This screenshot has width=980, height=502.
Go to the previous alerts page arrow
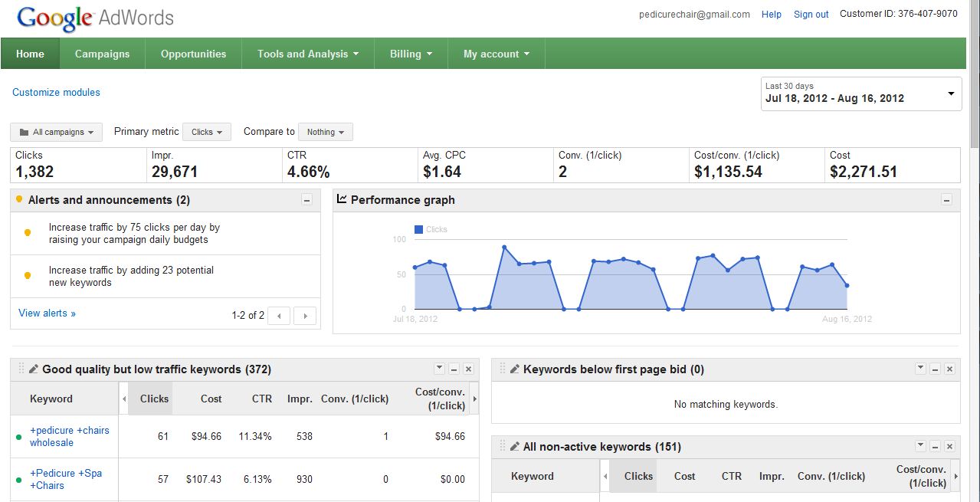tap(279, 315)
